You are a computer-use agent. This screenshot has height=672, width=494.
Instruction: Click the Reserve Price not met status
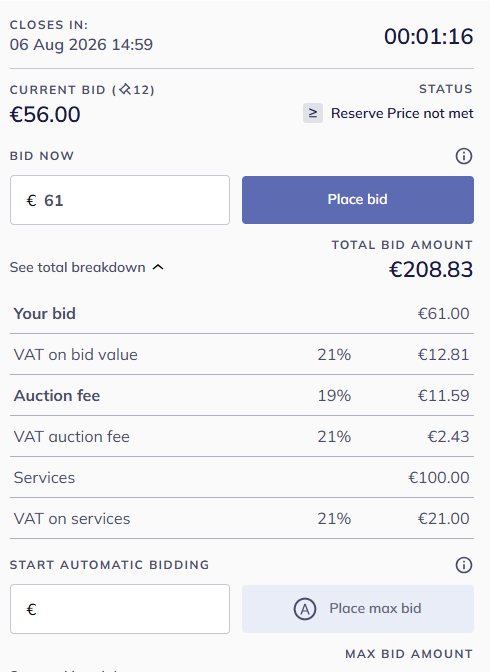tap(402, 113)
